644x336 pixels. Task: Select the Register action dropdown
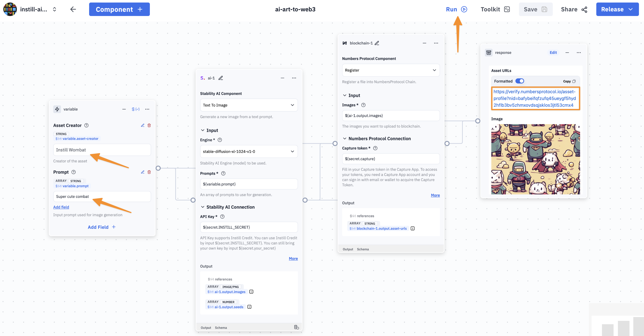pyautogui.click(x=390, y=69)
